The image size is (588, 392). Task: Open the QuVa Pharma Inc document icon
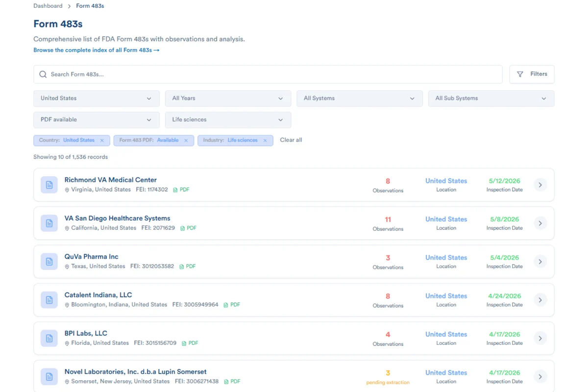coord(49,262)
